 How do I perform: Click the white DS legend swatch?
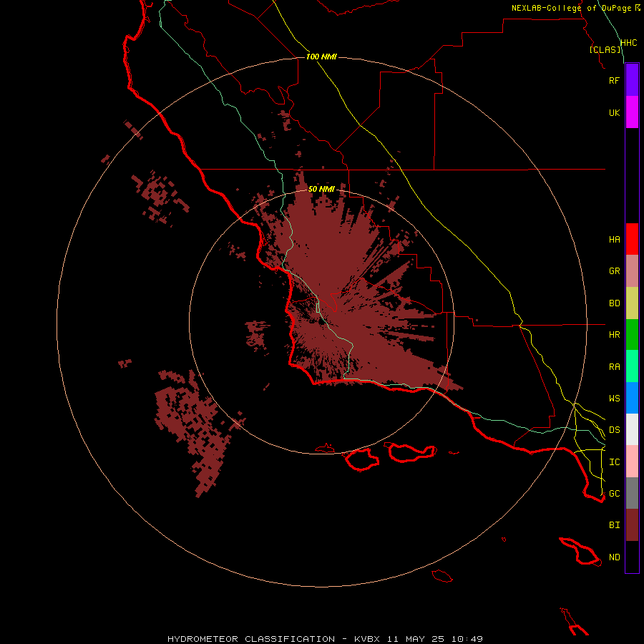(632, 429)
